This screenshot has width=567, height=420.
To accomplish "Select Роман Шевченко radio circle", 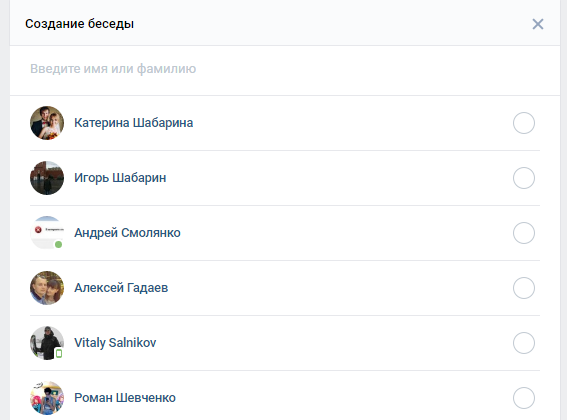I will pos(524,398).
